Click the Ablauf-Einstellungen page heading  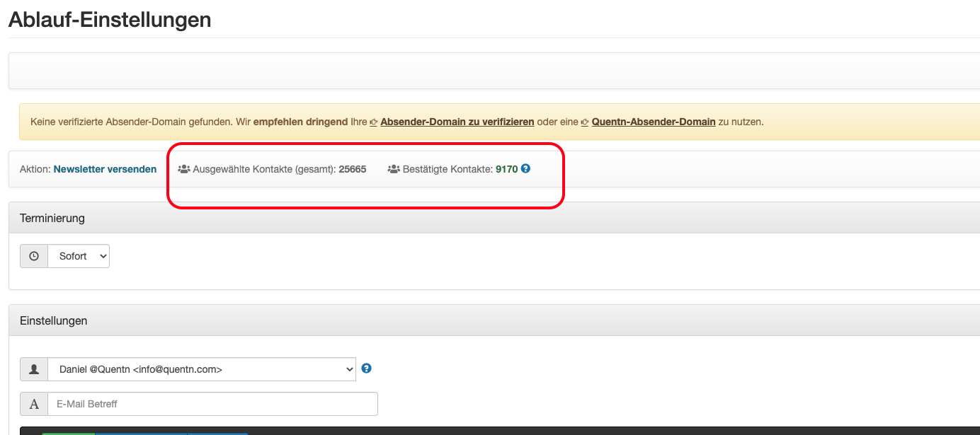pyautogui.click(x=110, y=19)
